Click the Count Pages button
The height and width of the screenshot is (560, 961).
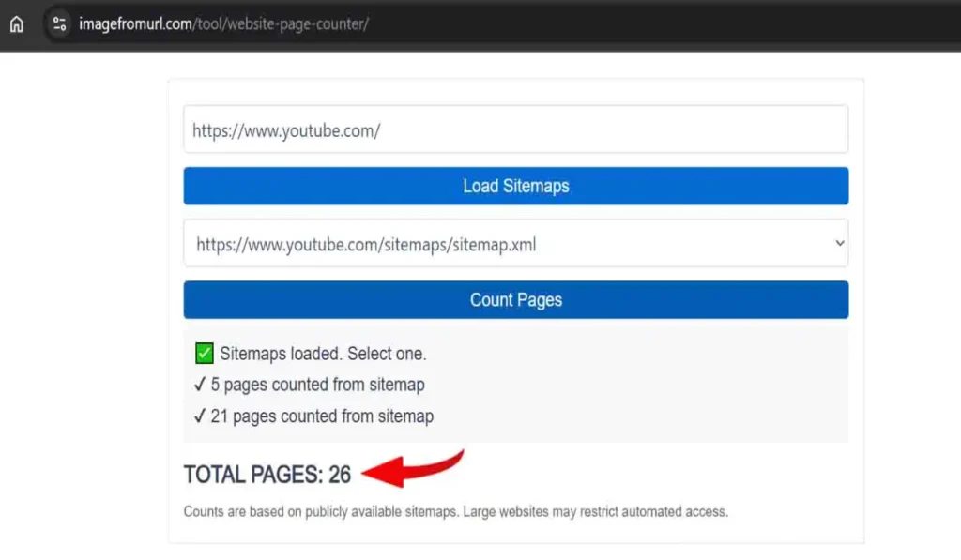click(515, 299)
